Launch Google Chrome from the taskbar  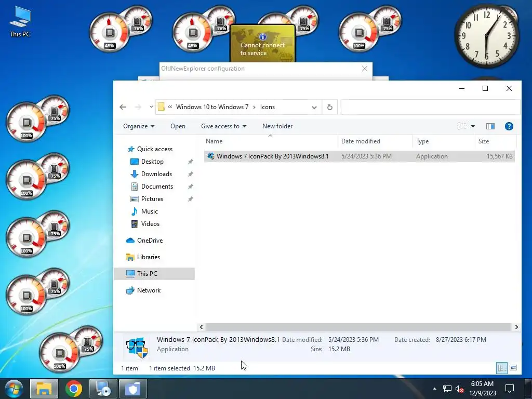(74, 389)
